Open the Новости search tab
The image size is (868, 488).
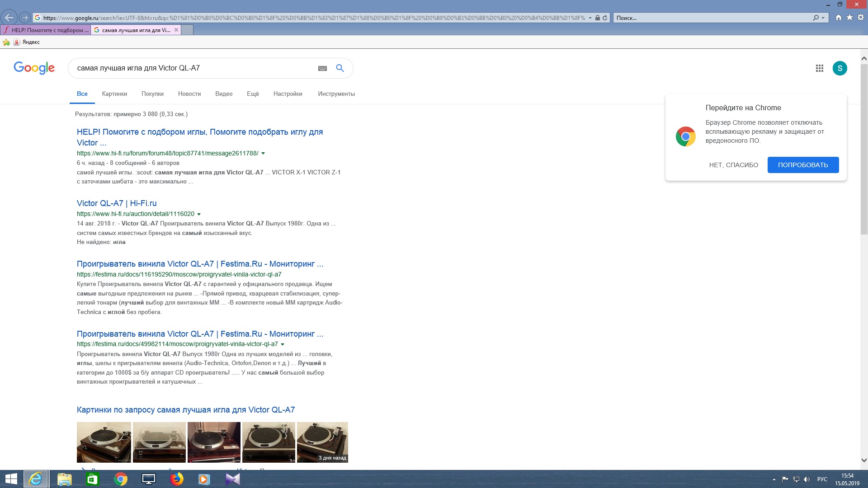coord(189,94)
